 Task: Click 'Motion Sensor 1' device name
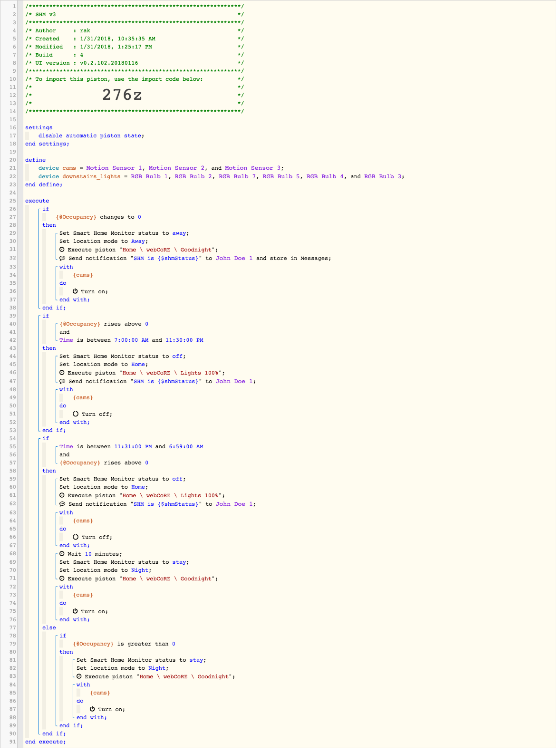click(114, 168)
